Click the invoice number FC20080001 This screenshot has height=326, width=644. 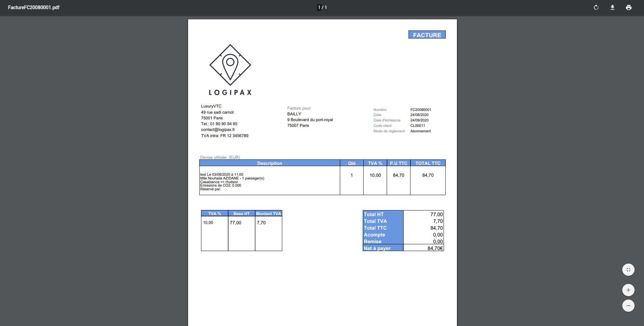click(x=421, y=110)
